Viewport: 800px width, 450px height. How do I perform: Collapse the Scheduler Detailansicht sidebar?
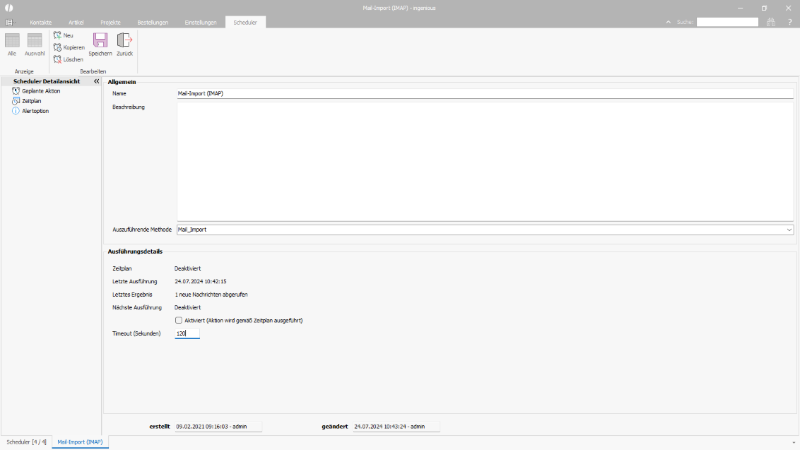click(x=96, y=81)
